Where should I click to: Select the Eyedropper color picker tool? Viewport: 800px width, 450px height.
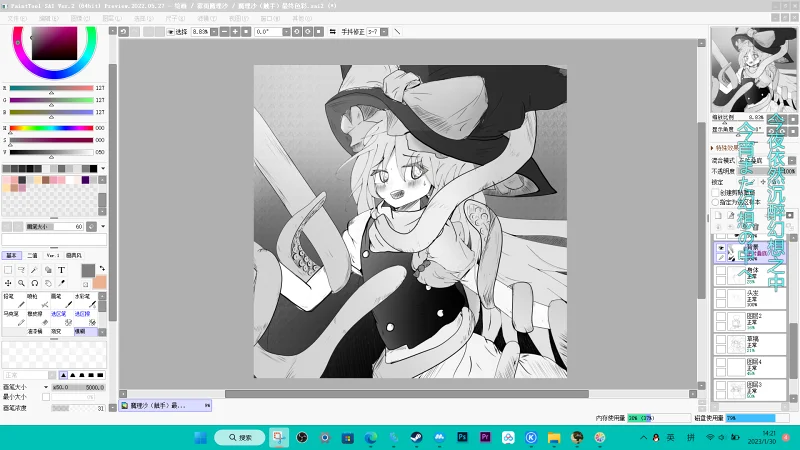coord(61,283)
